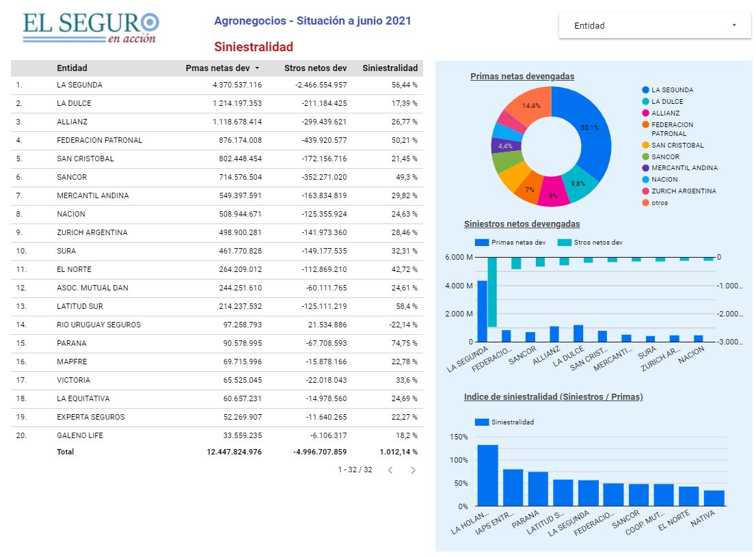This screenshot has width=756, height=557.
Task: Go to previous table page arrow
Action: 390,470
